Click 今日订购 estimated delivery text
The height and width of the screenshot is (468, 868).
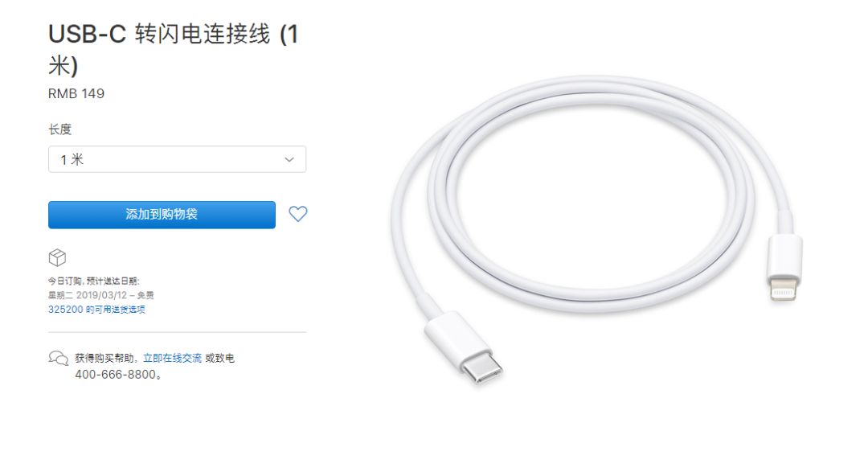[x=93, y=281]
